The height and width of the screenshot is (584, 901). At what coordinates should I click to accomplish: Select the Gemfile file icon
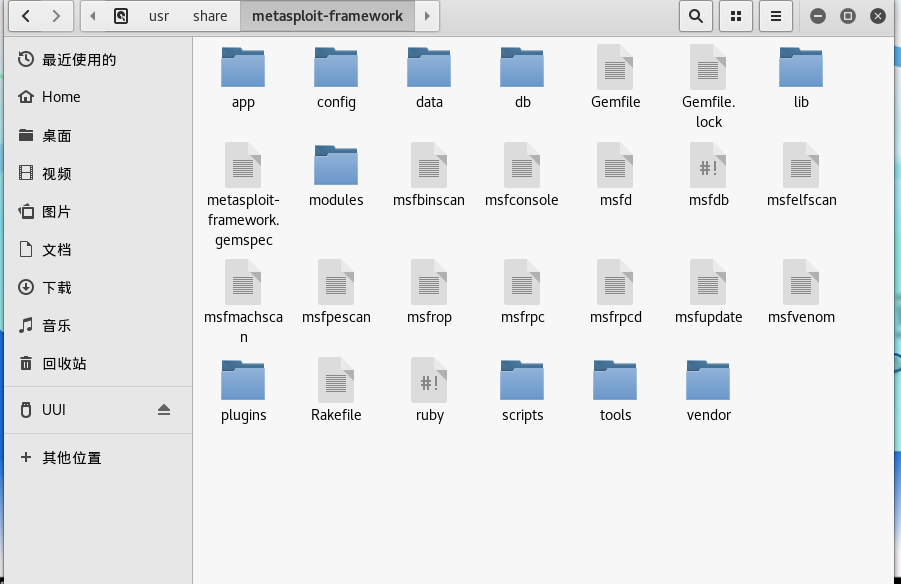pos(615,67)
